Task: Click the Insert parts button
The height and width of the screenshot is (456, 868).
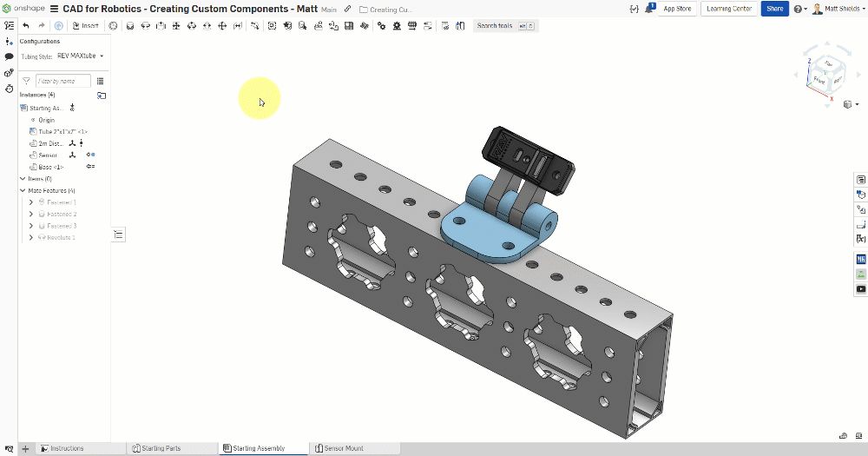Action: [x=86, y=26]
